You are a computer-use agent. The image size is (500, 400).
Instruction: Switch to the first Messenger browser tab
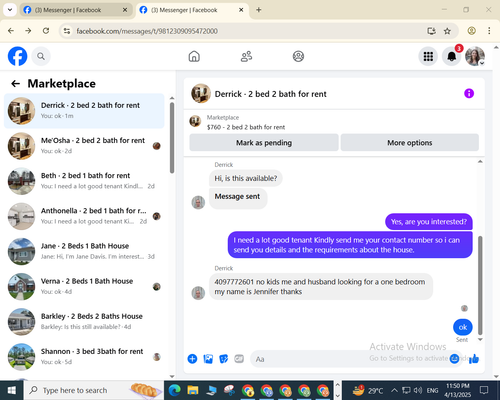75,10
